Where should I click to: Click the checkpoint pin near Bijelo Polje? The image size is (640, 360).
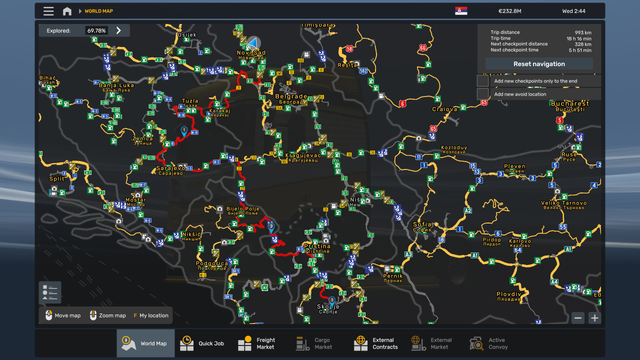tap(271, 227)
